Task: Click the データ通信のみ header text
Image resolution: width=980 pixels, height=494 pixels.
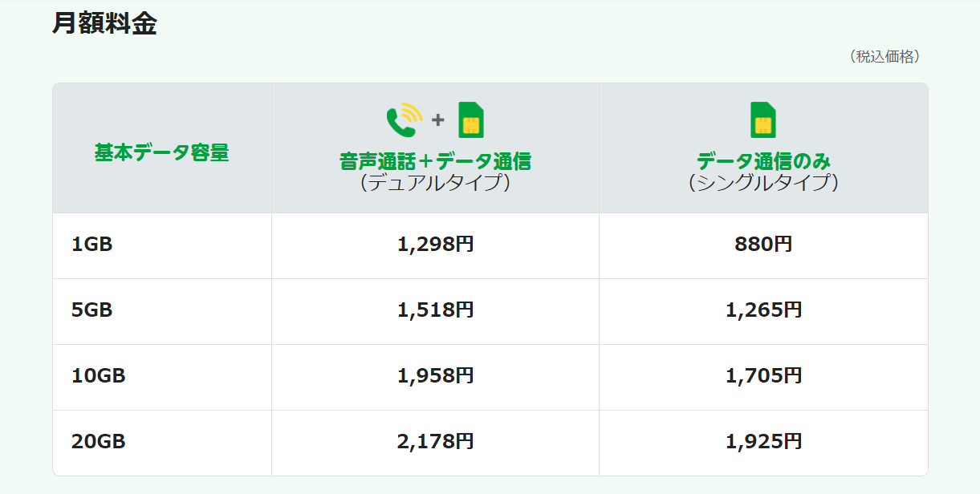Action: 763,161
